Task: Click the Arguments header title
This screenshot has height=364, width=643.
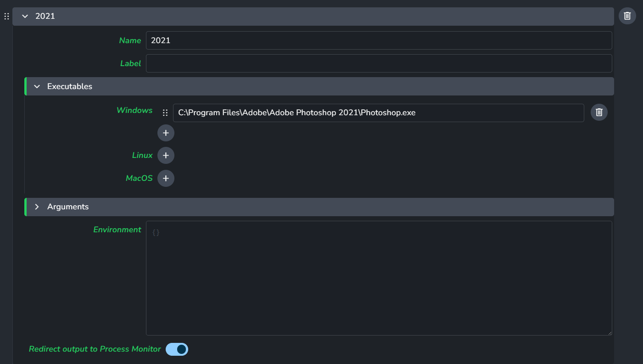Action: (68, 207)
